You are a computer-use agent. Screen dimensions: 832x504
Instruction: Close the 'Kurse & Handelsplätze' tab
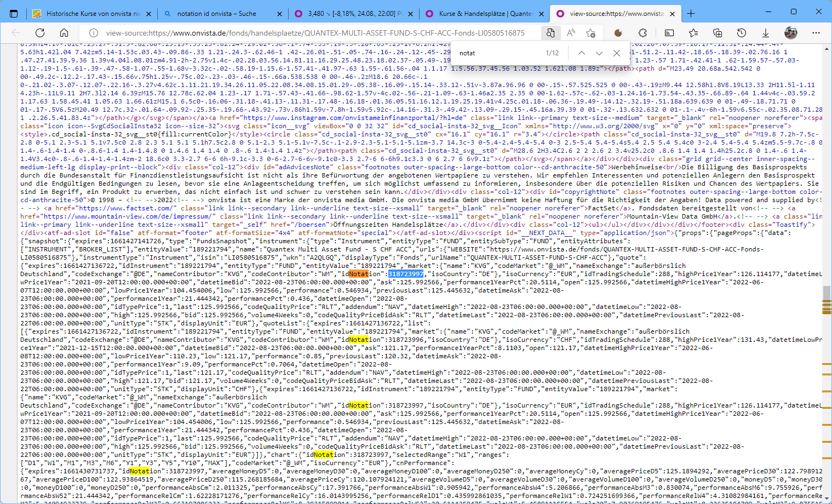pos(542,14)
